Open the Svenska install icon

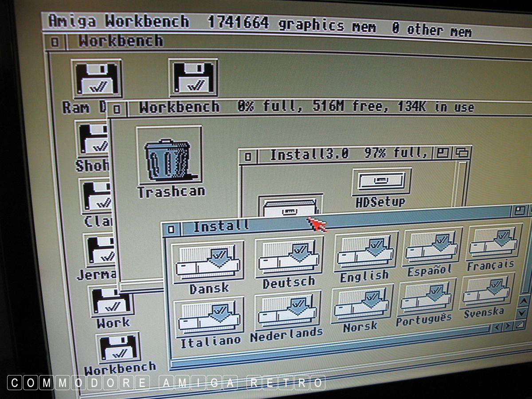point(486,291)
